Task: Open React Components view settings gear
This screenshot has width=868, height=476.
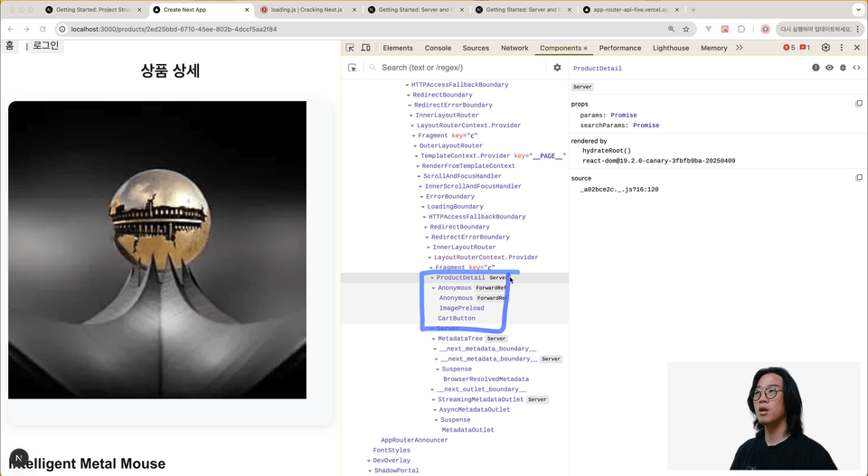Action: (x=557, y=68)
